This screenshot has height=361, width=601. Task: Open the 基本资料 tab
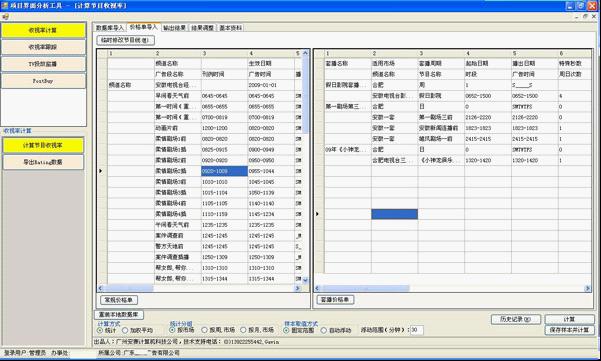pos(230,28)
